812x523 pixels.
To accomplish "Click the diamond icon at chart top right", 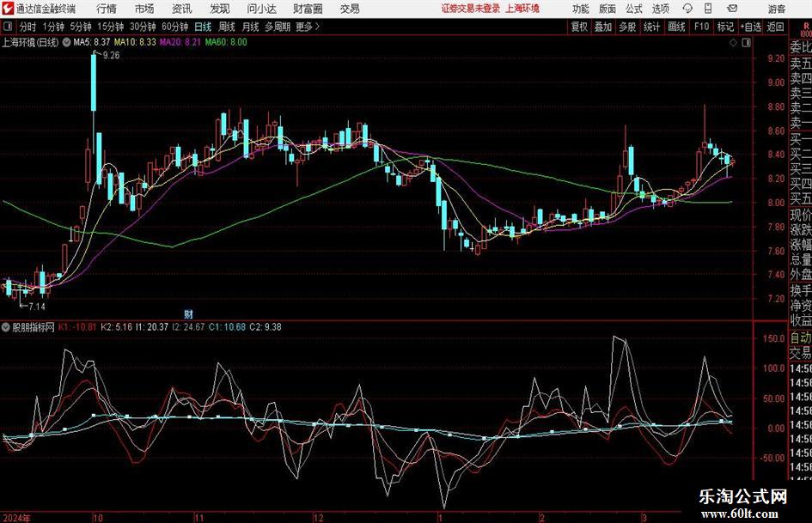I will pos(733,43).
